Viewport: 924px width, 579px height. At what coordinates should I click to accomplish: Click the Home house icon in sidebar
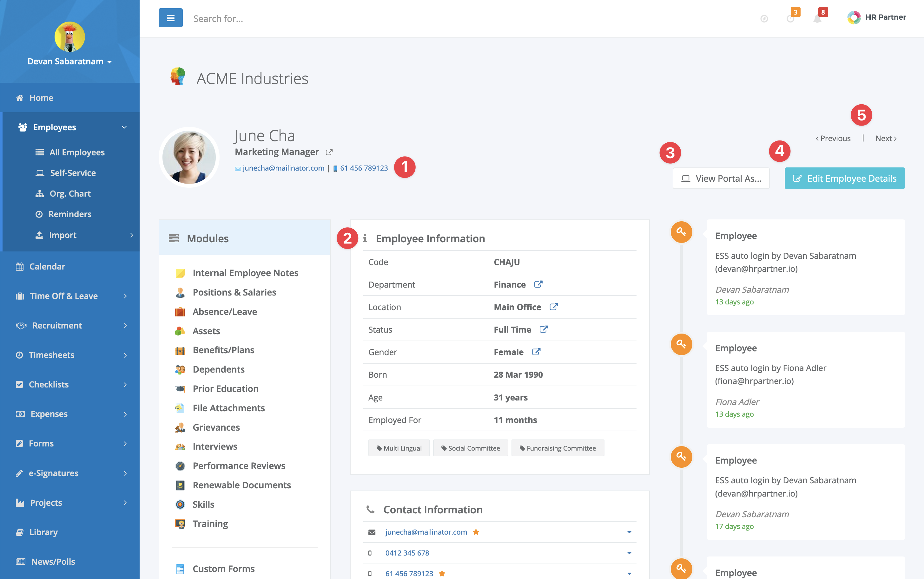coord(20,98)
